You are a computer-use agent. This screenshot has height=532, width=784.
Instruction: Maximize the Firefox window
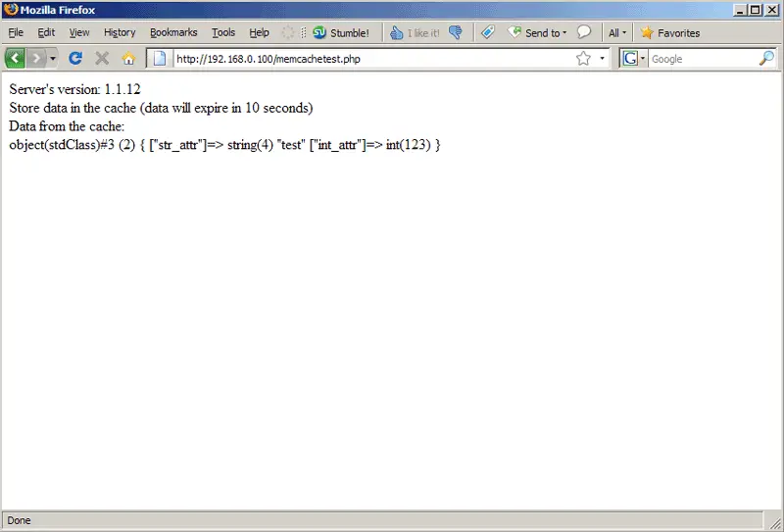click(755, 10)
